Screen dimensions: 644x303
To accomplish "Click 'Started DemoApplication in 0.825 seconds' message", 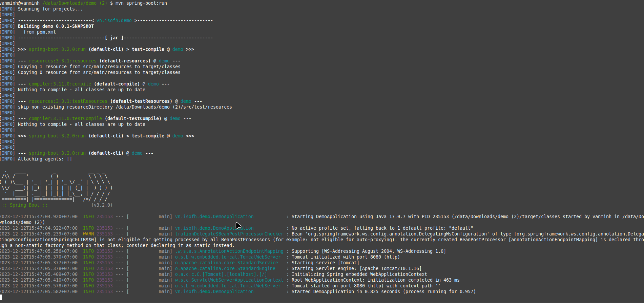I will tap(384, 291).
